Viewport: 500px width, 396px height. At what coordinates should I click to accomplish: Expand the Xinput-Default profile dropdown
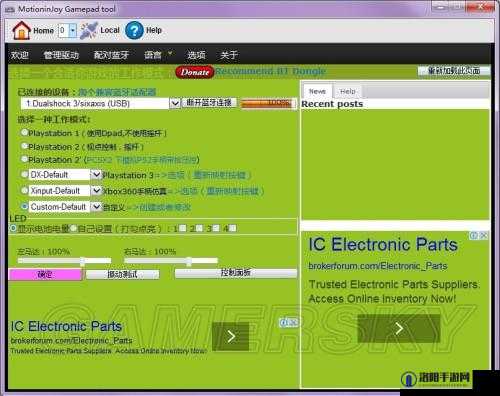96,191
